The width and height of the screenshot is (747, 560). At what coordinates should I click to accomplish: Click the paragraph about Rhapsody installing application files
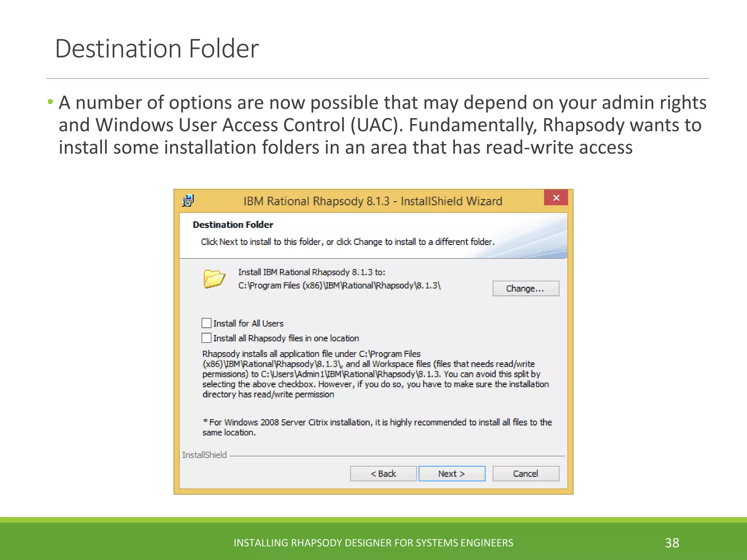376,374
